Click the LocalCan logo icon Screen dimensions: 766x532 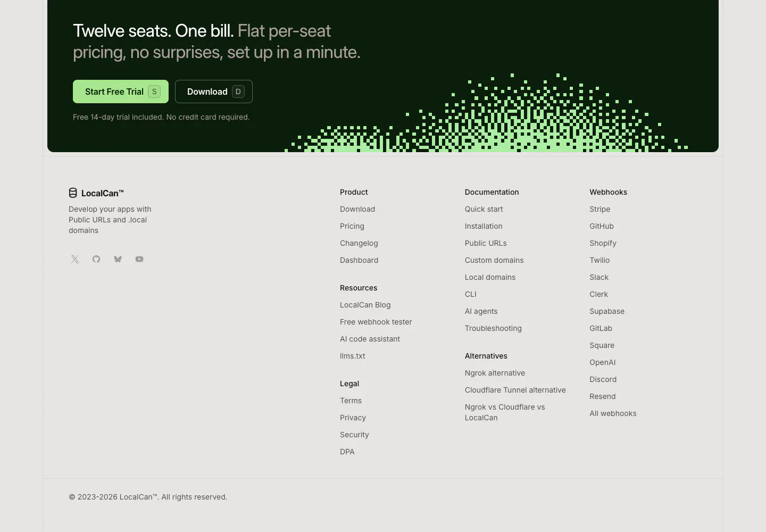(73, 193)
